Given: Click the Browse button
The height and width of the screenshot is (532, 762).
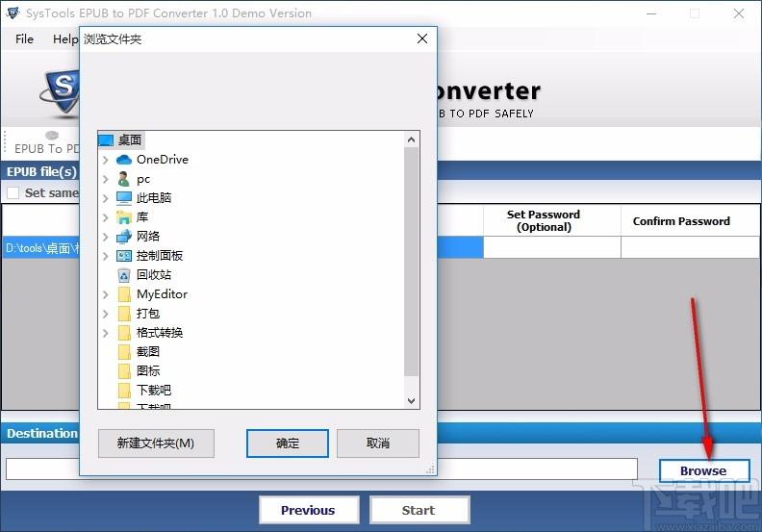Looking at the screenshot, I should point(703,470).
